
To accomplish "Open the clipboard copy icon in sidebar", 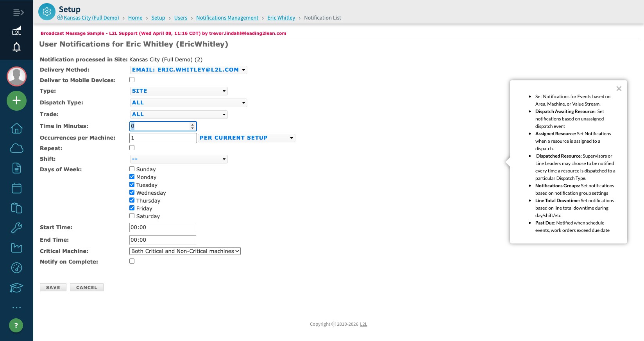I will (x=16, y=208).
